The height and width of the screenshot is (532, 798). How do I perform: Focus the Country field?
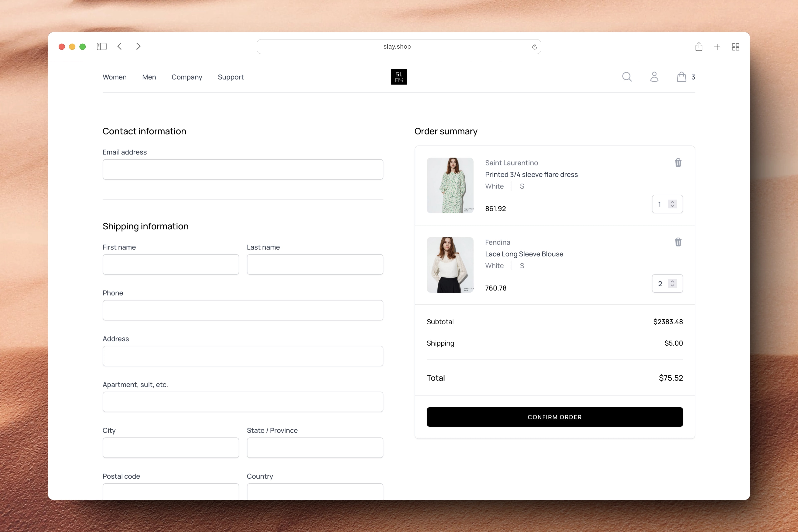point(315,491)
